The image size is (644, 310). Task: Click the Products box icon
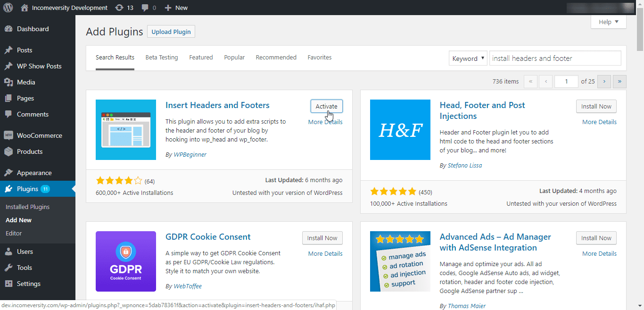[8, 151]
